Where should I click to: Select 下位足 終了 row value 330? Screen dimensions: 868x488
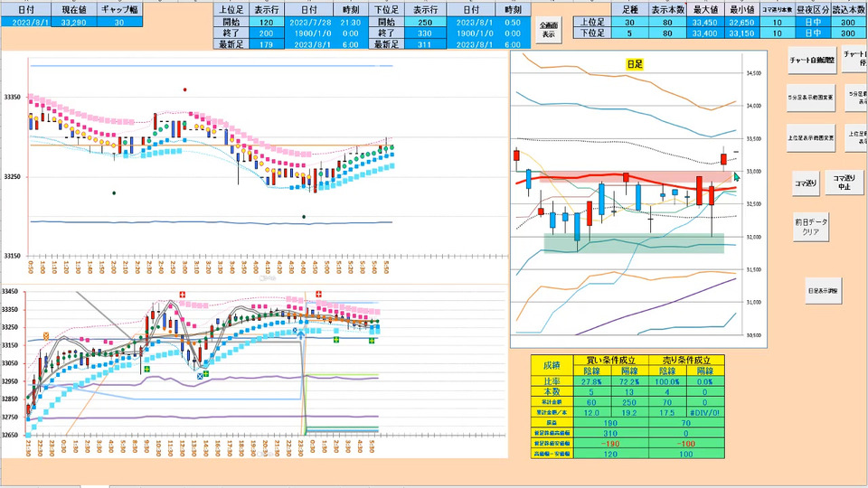(425, 33)
